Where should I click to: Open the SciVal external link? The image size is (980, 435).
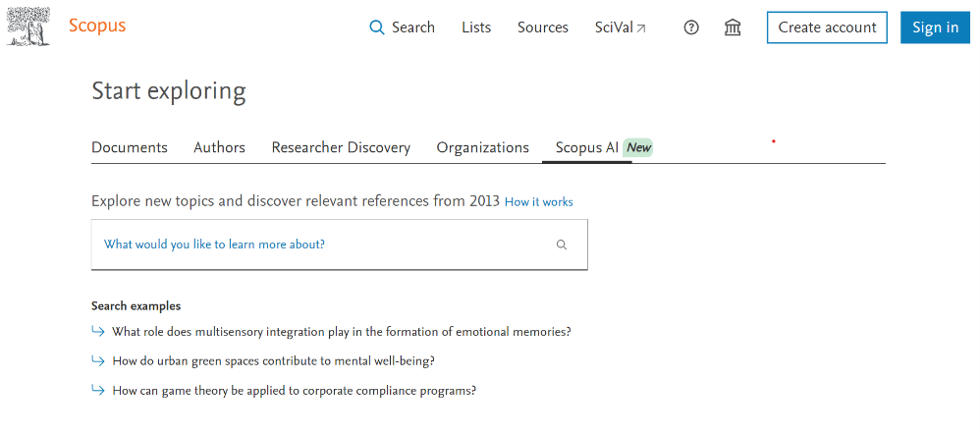621,27
